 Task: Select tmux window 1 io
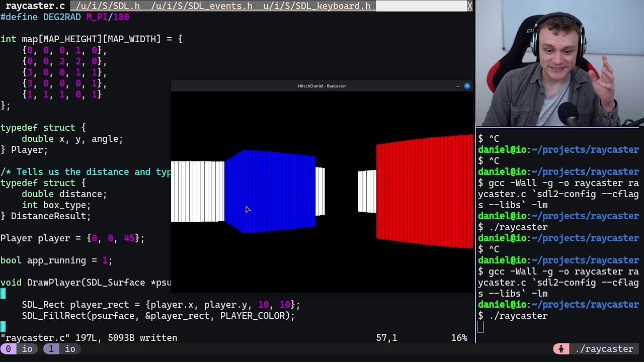(x=62, y=349)
